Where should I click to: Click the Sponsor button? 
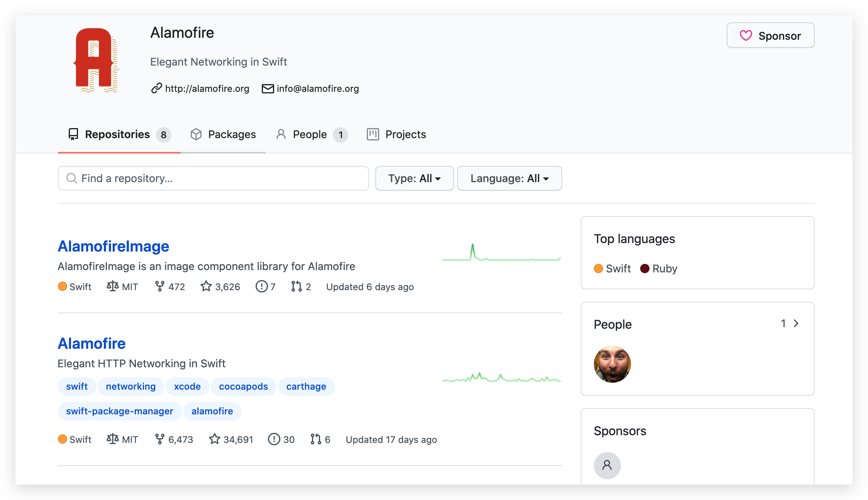click(x=770, y=35)
